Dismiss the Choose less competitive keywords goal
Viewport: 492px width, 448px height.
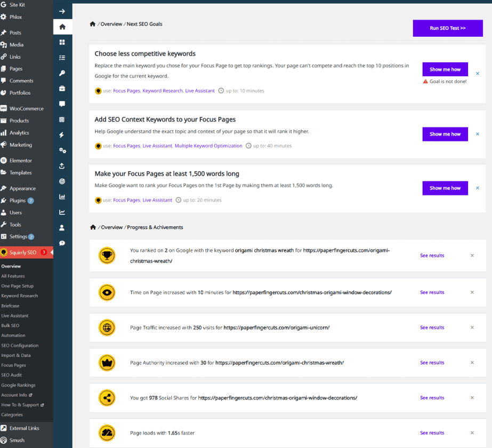(x=478, y=74)
